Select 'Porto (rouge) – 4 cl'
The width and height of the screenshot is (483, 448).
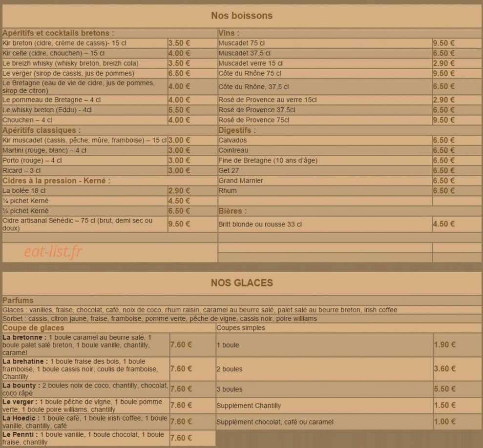pyautogui.click(x=32, y=161)
